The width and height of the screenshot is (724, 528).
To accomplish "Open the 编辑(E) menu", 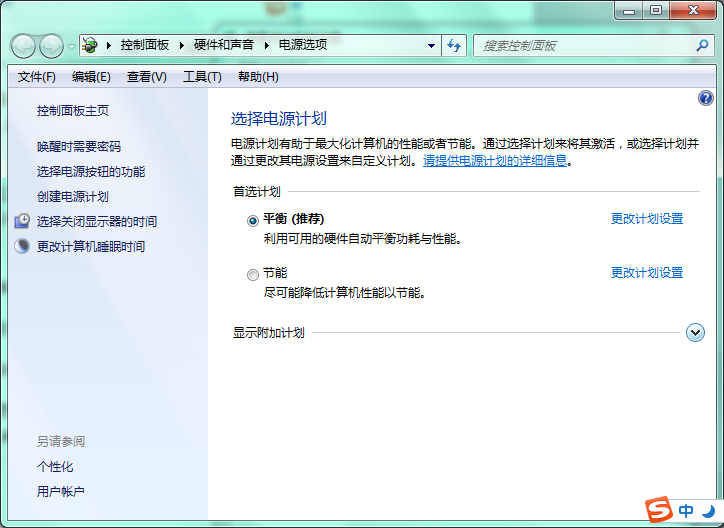I will 91,77.
